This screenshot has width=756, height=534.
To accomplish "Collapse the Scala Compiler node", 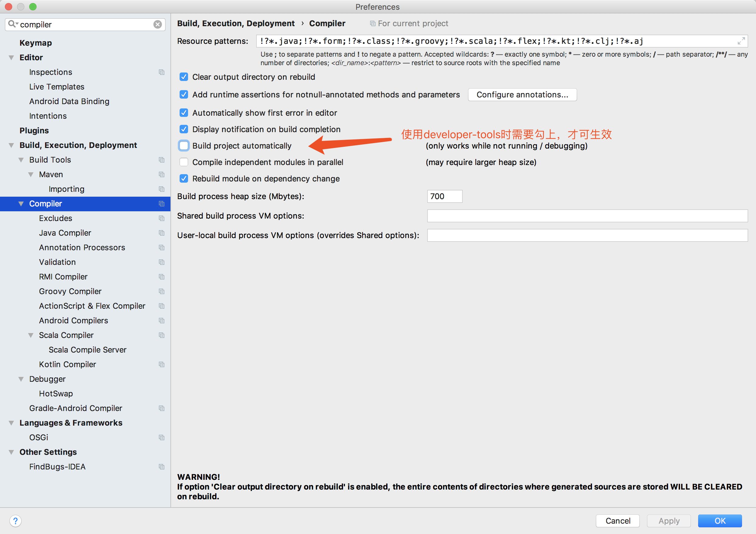I will click(x=31, y=336).
